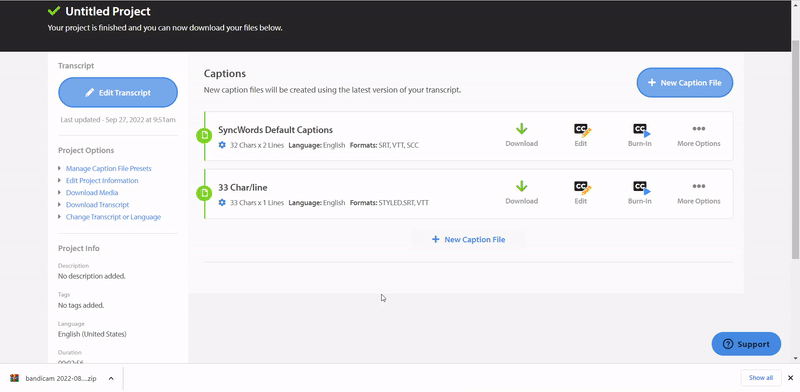Image resolution: width=800 pixels, height=392 pixels.
Task: Edit the 33 Char/line captions
Action: pos(581,193)
